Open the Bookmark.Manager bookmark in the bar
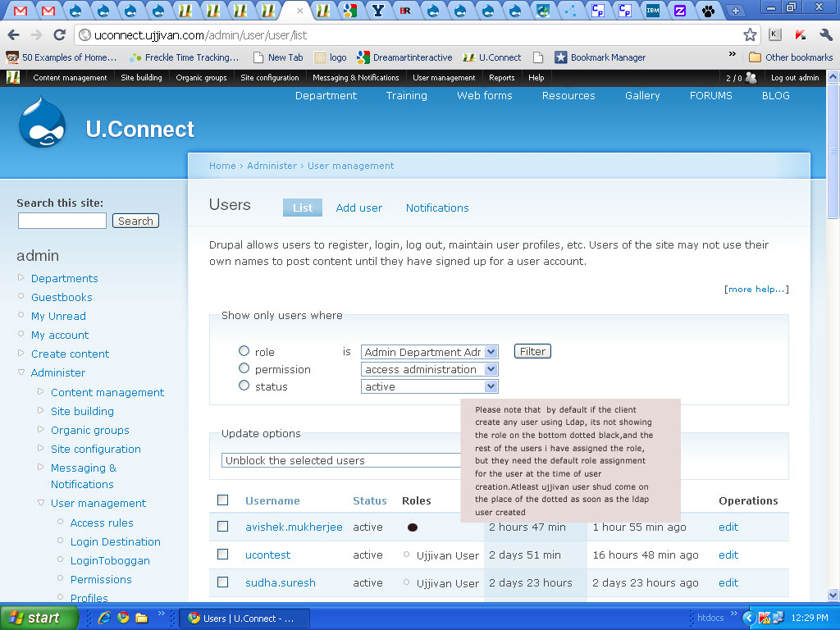This screenshot has height=630, width=840. tap(600, 57)
